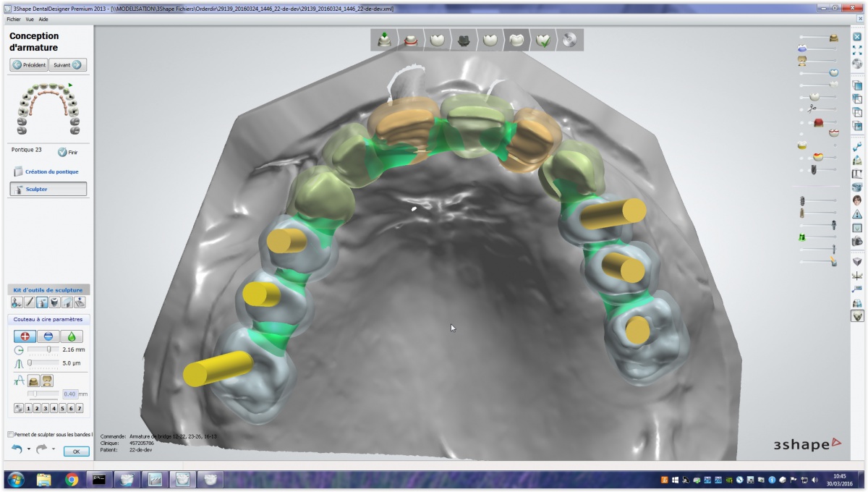Click the dental arch overview thumbnail
This screenshot has width=868, height=492.
pos(47,109)
